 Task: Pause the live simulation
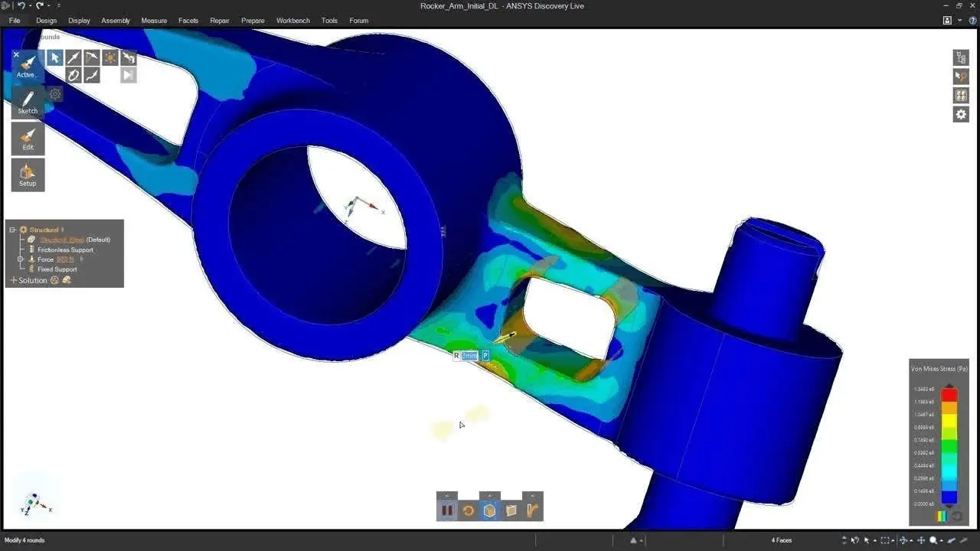point(447,510)
